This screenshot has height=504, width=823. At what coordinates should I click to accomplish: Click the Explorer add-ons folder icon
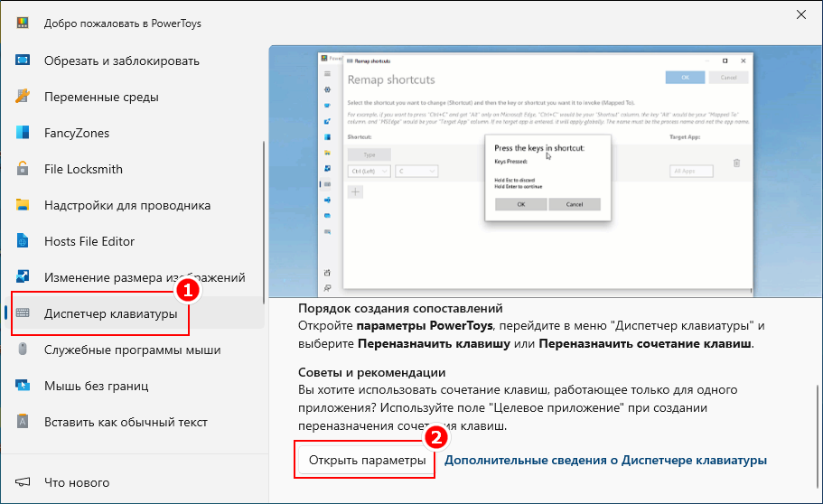(x=22, y=205)
